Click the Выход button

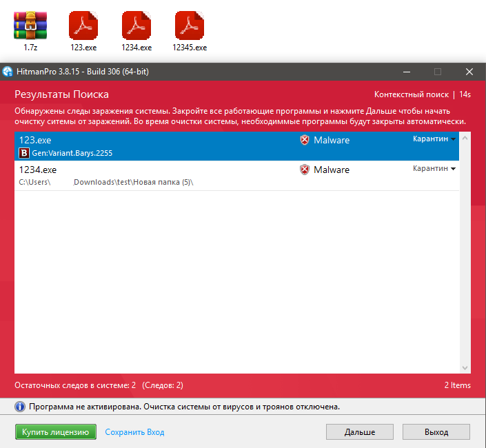pyautogui.click(x=436, y=432)
